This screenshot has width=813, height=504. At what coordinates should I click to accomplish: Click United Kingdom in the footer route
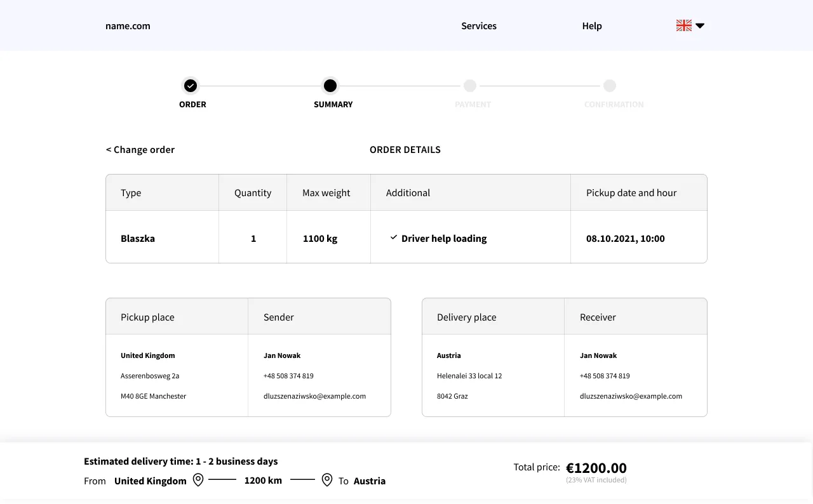[x=151, y=481]
